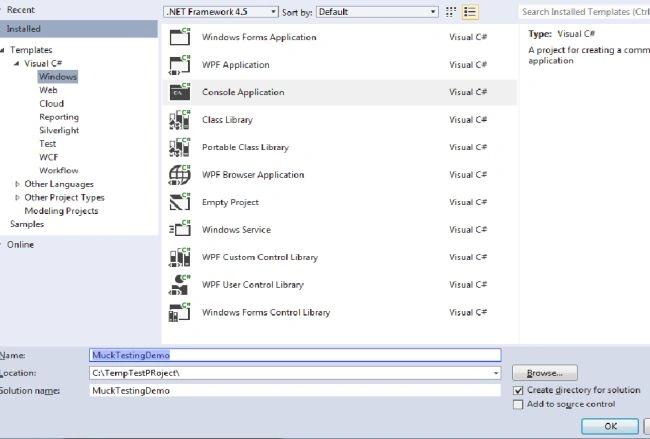Click the Browse button
The height and width of the screenshot is (439, 650).
pyautogui.click(x=545, y=373)
